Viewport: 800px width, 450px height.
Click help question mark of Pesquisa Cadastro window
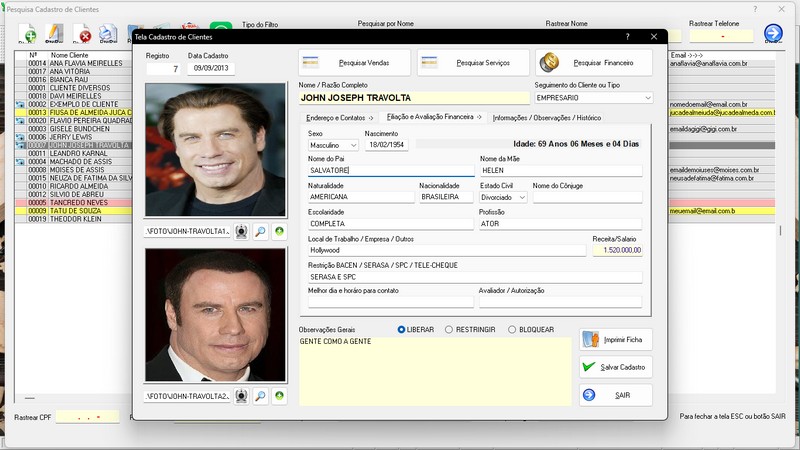click(755, 9)
